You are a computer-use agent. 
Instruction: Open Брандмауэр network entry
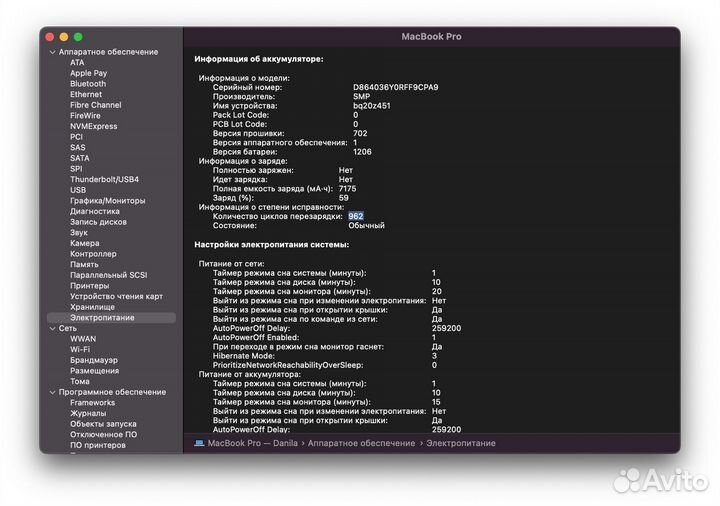click(x=94, y=360)
